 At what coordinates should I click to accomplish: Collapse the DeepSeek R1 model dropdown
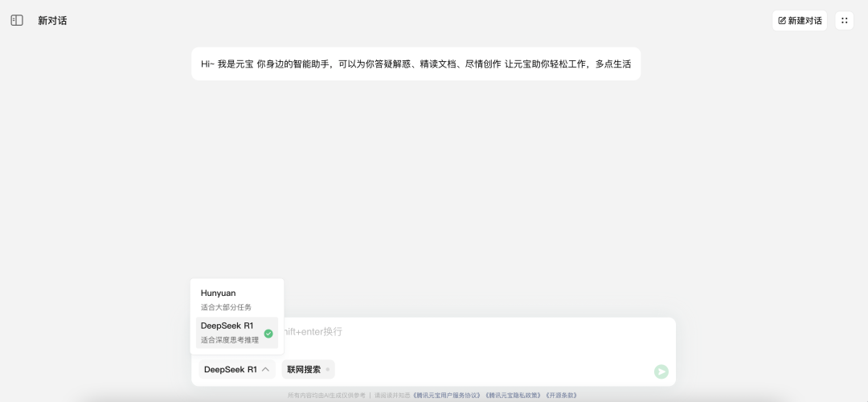(x=237, y=369)
